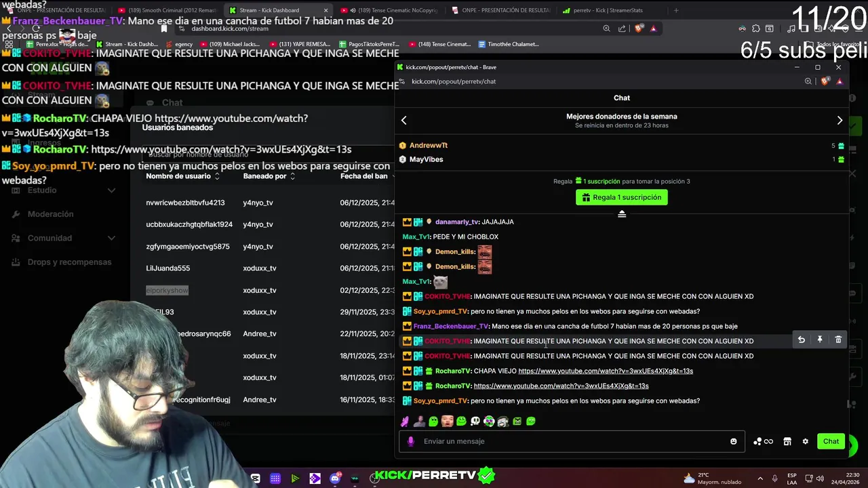Click AndrewwTt in top donors list

429,145
